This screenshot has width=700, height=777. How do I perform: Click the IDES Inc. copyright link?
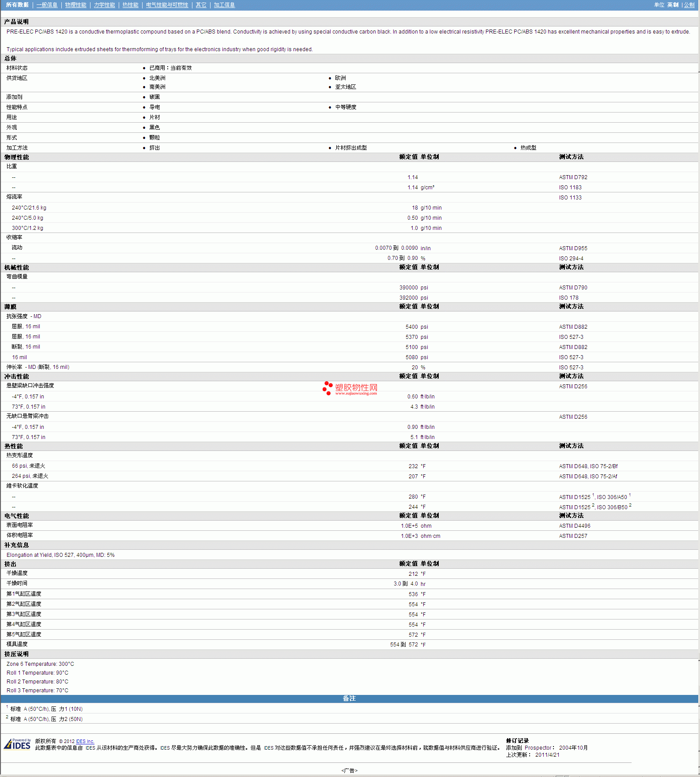tap(85, 741)
